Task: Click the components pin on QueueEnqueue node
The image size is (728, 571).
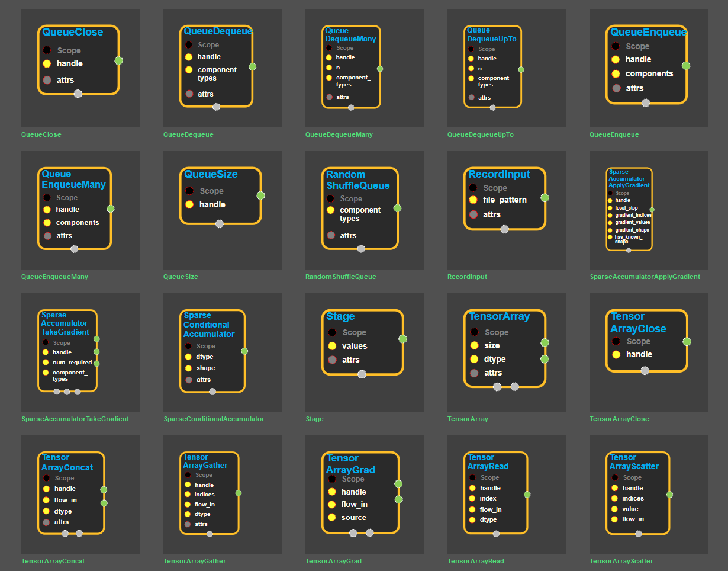Action: (616, 73)
